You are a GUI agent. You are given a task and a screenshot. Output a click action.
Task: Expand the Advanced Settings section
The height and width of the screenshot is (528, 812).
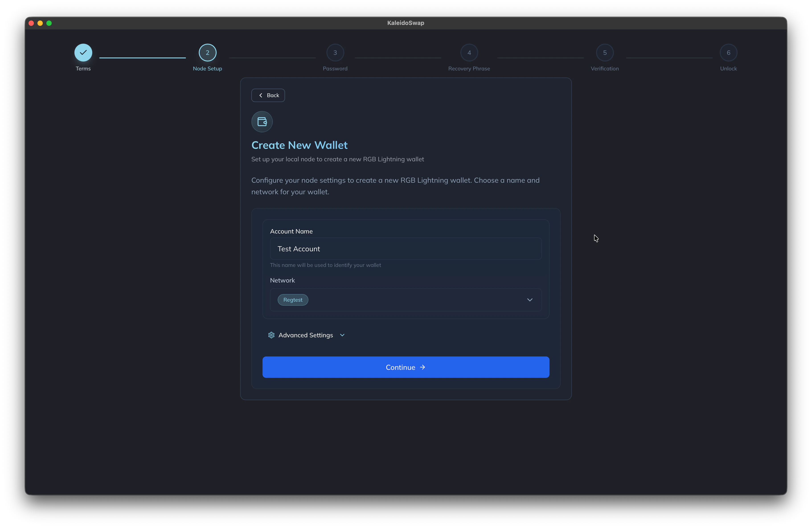pyautogui.click(x=305, y=335)
